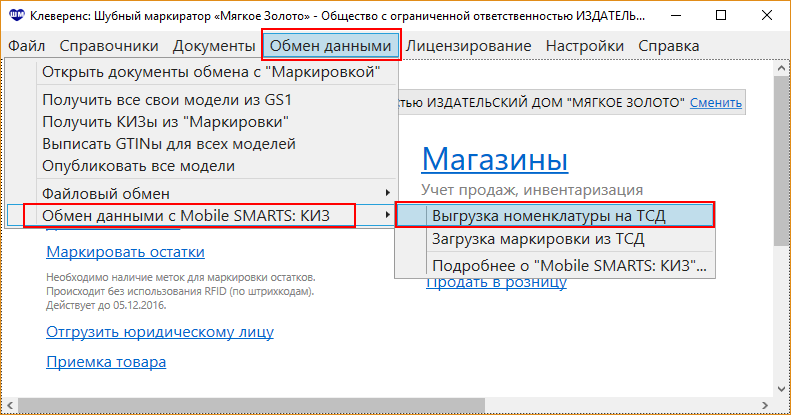This screenshot has width=791, height=415.
Task: Open the Лицензирование menu
Action: tap(469, 46)
